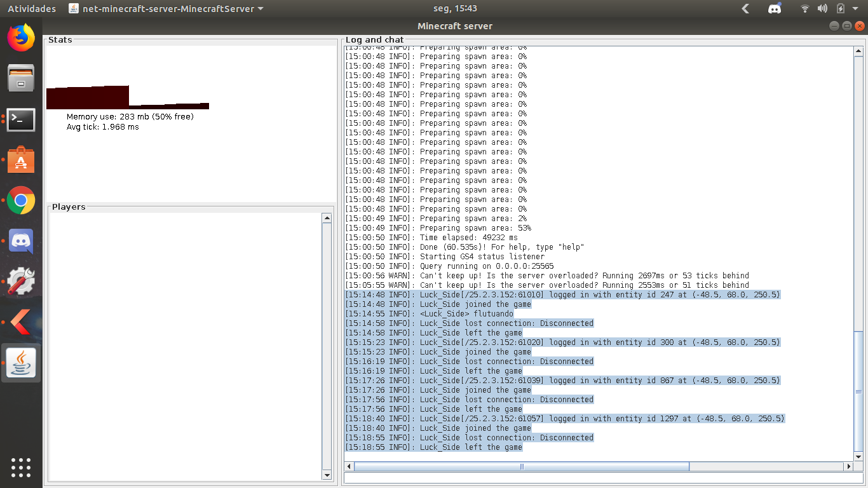Screen dimensions: 868x488
Task: Click the 15:14:58 'Luck_Side left the game' line
Action: coord(433,333)
